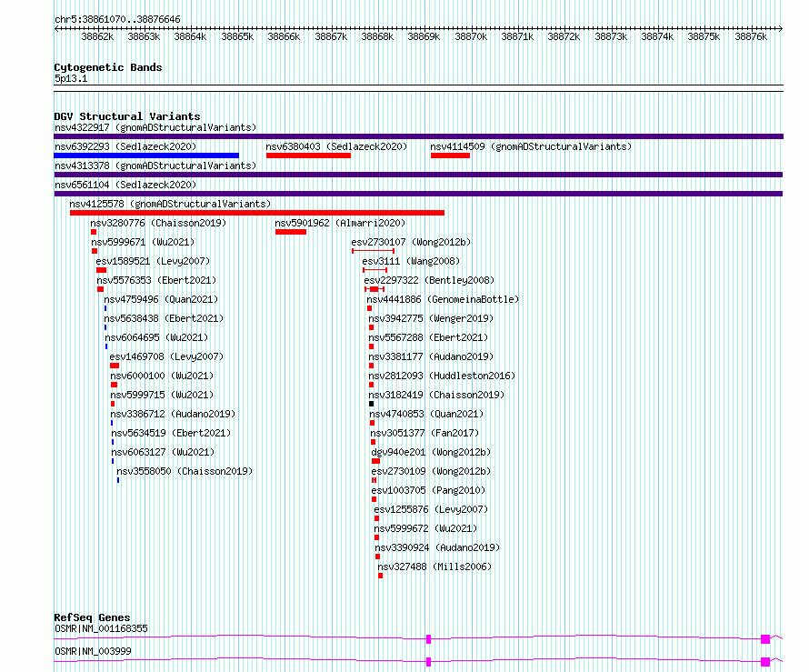Click the Cytogenetic Bands track title
Image resolution: width=809 pixels, height=672 pixels.
pyautogui.click(x=108, y=67)
